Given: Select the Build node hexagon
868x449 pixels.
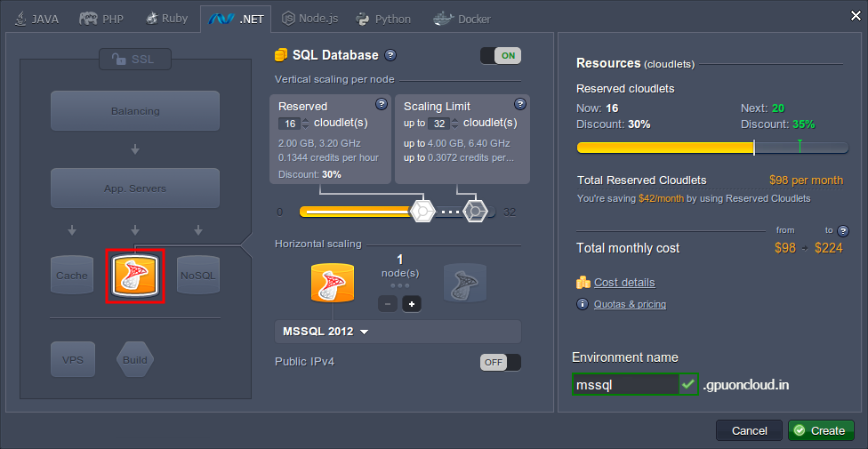Looking at the screenshot, I should click(135, 360).
